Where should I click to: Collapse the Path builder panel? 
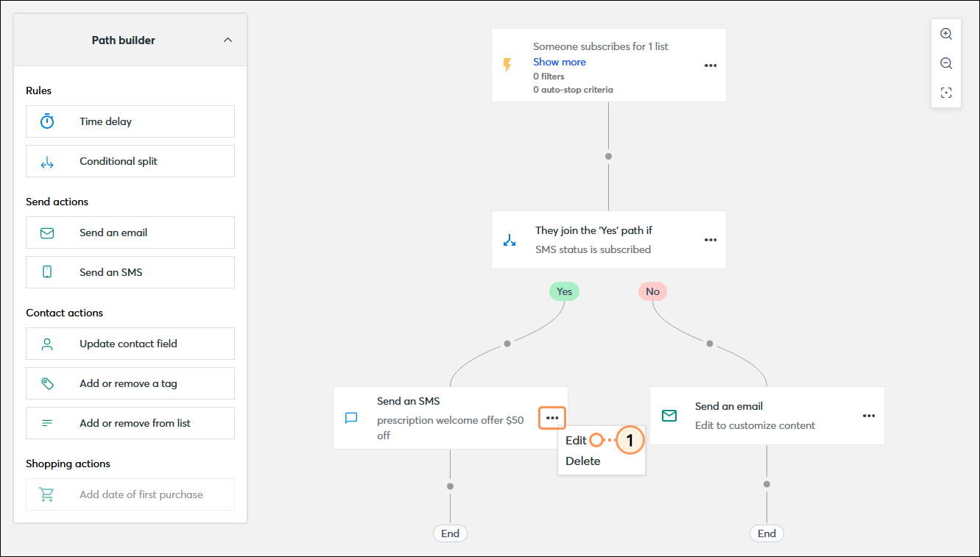[x=228, y=40]
